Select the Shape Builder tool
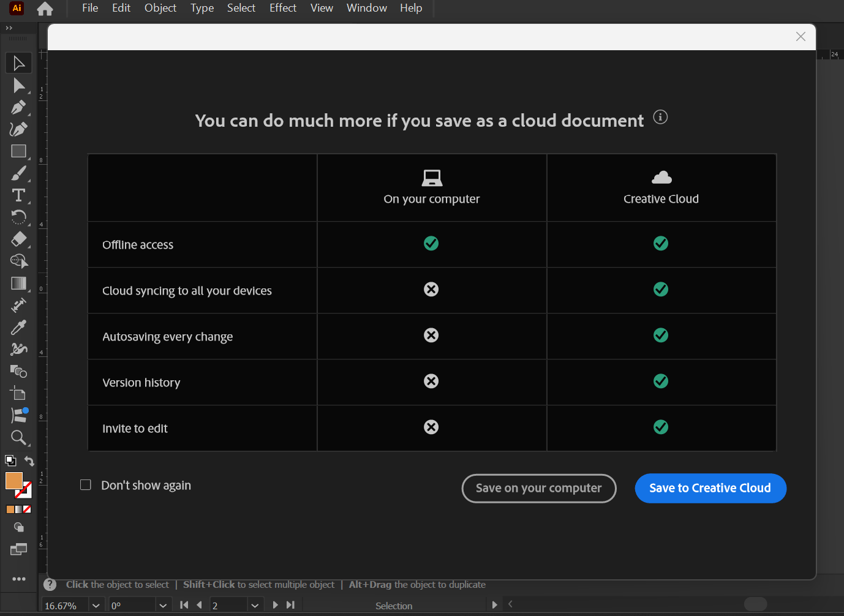 click(x=18, y=261)
